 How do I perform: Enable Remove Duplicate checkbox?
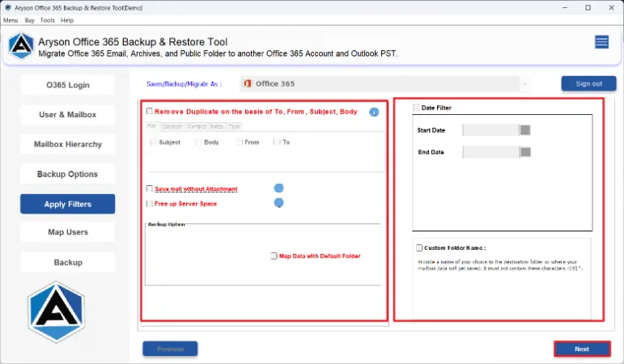click(x=150, y=111)
